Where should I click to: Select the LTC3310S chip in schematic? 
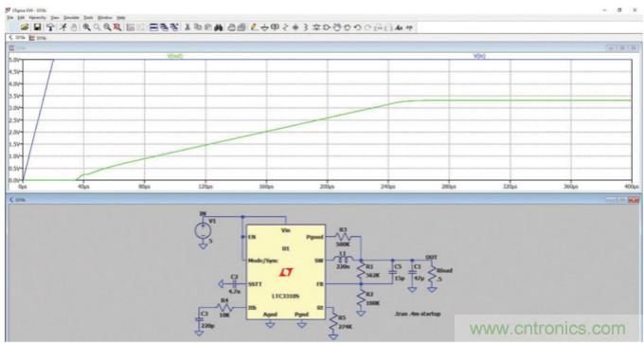point(286,272)
